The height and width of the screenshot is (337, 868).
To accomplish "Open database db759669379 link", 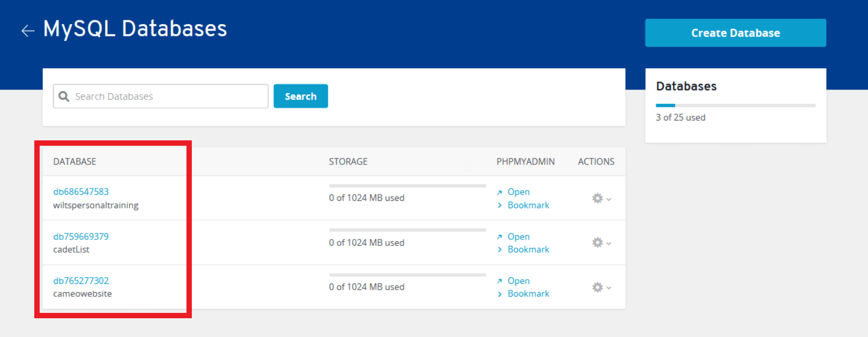I will tap(81, 236).
